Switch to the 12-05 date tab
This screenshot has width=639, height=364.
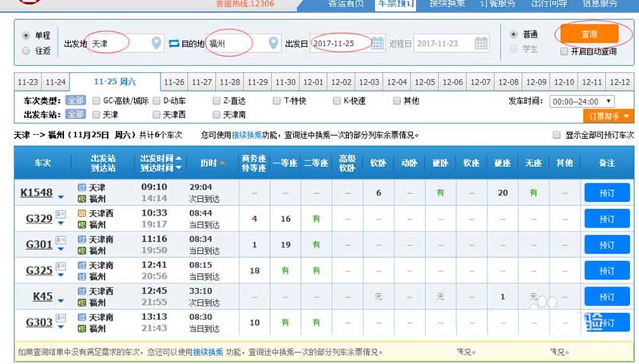click(x=425, y=82)
